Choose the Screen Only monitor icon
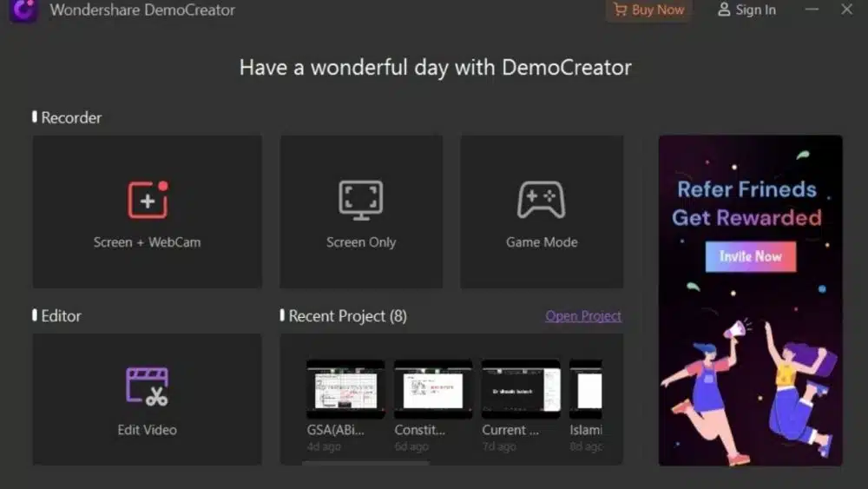 (360, 201)
